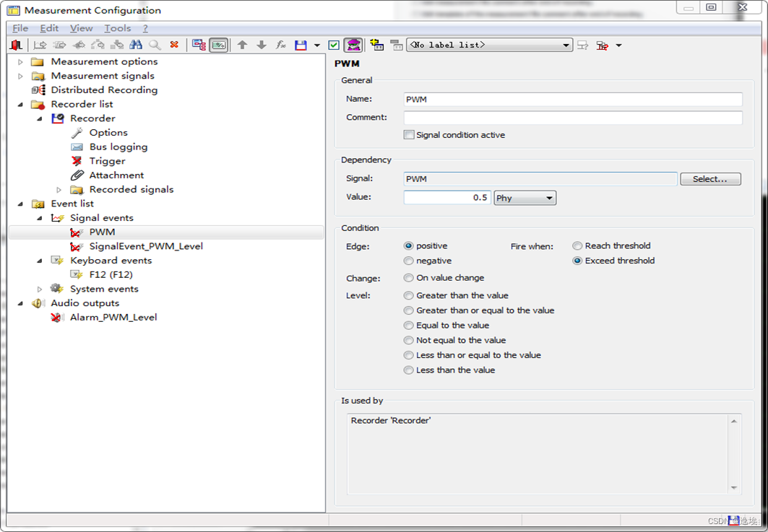Collapse Event list node
Screen dimensions: 768x532
tap(20, 204)
